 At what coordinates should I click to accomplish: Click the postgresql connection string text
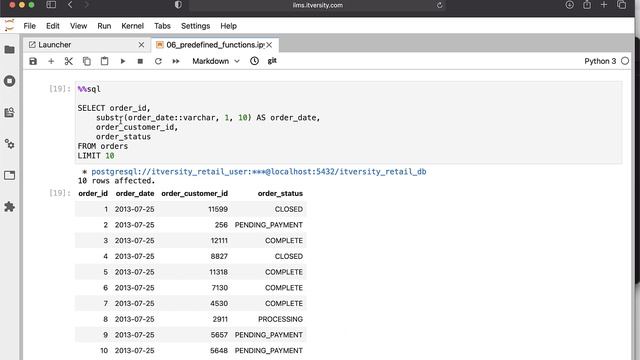(259, 172)
